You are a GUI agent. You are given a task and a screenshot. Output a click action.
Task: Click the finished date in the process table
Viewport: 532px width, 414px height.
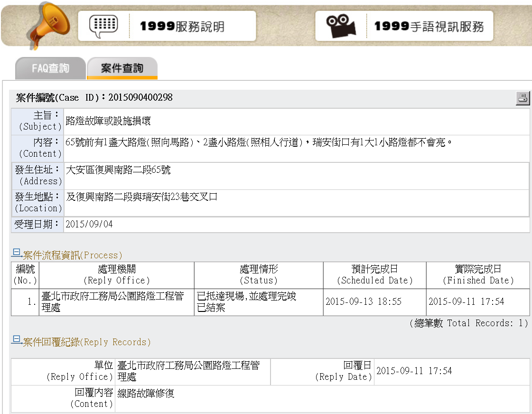click(466, 301)
